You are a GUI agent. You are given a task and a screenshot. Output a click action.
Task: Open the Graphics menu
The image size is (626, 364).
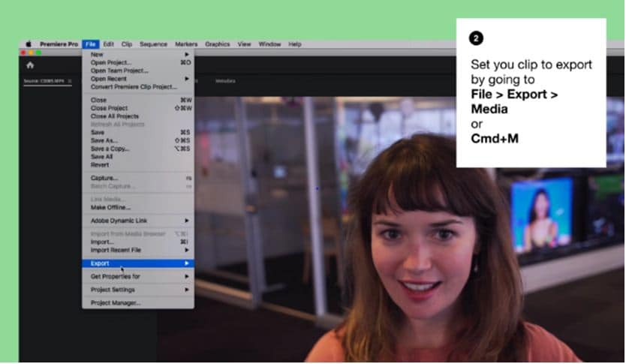pos(217,44)
